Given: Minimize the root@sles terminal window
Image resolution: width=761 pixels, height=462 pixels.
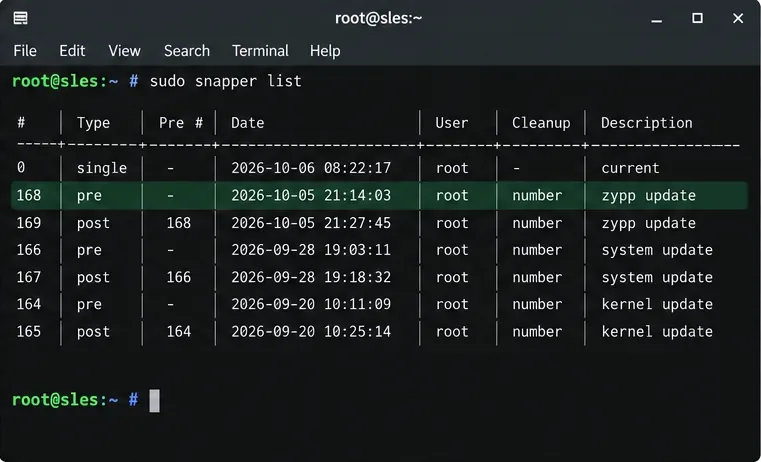Looking at the screenshot, I should 657,19.
